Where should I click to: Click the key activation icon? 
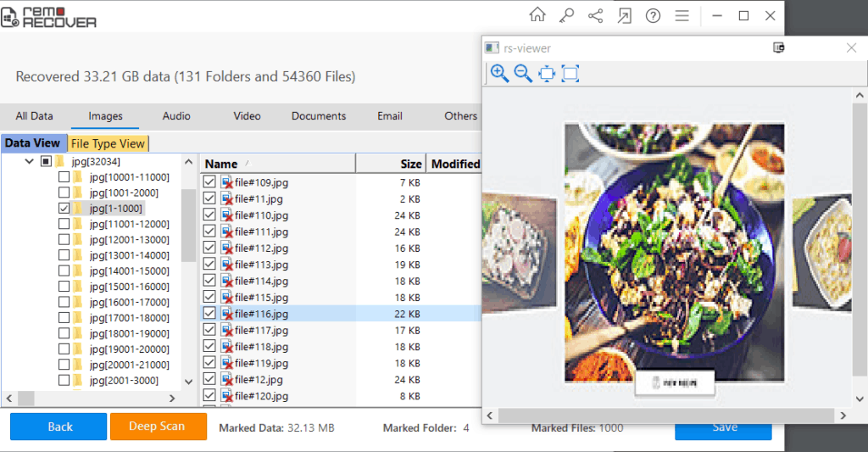click(x=565, y=15)
